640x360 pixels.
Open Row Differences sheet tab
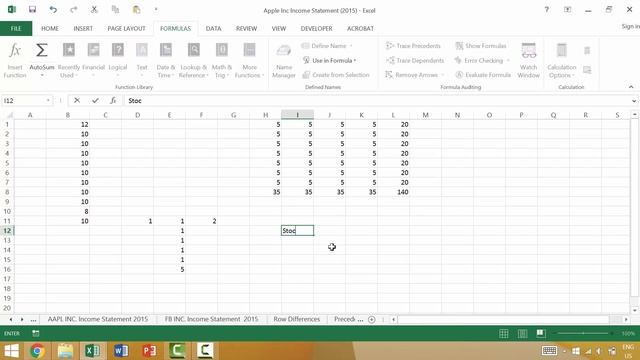click(x=297, y=319)
